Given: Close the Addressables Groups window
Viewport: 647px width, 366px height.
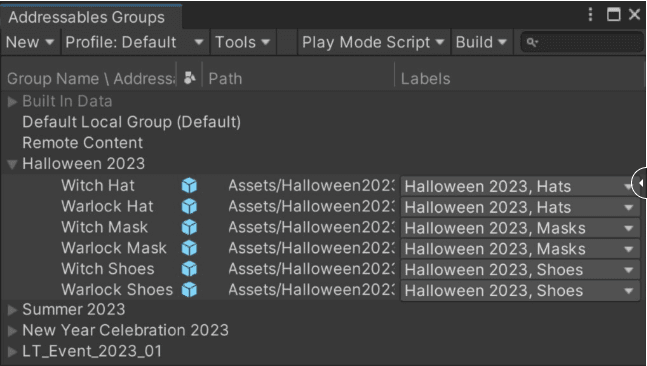Looking at the screenshot, I should (x=634, y=15).
